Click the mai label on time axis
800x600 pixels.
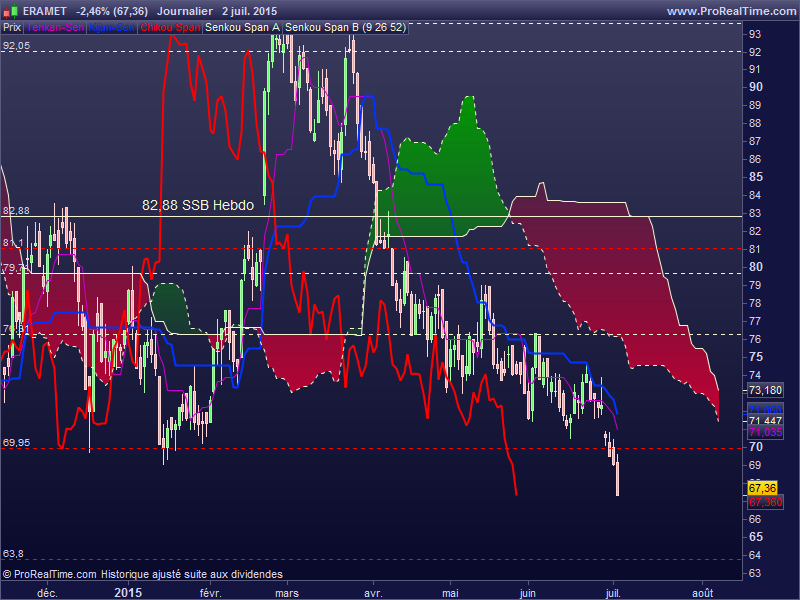(450, 593)
